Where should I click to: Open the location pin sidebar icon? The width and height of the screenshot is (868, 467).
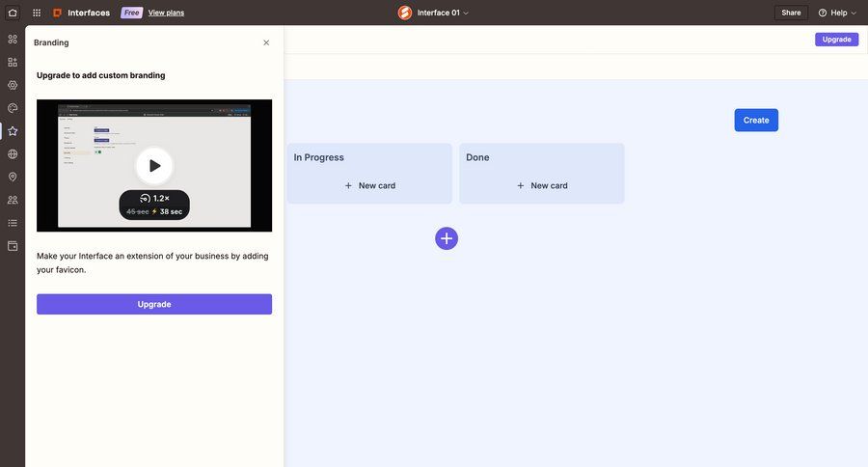[x=13, y=177]
